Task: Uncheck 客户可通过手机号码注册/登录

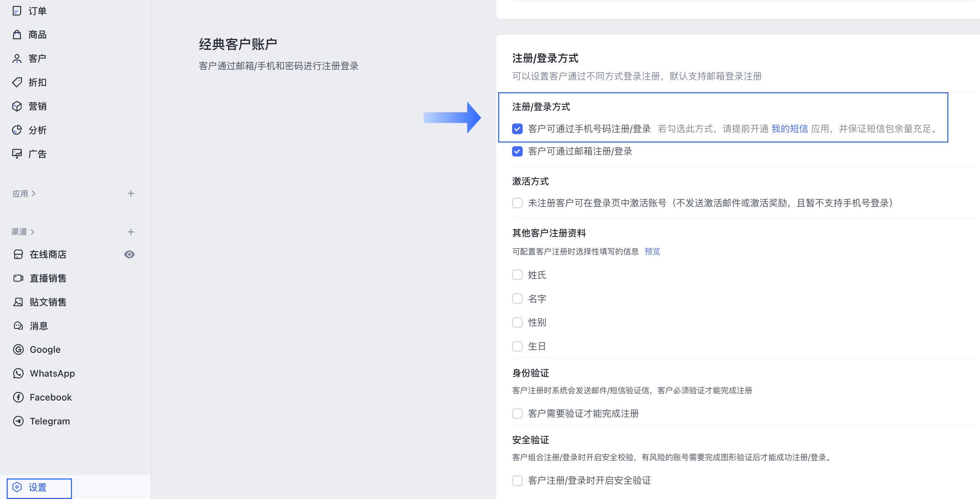Action: pyautogui.click(x=517, y=129)
